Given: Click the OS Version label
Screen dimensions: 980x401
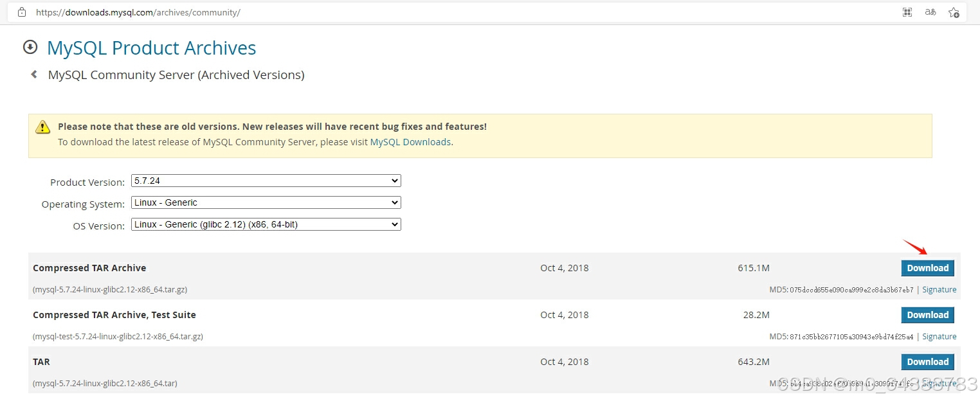Looking at the screenshot, I should 99,226.
